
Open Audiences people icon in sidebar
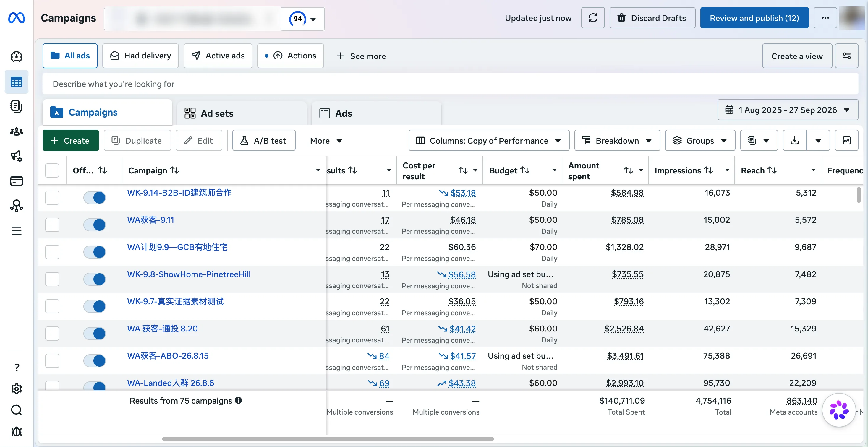coord(16,131)
